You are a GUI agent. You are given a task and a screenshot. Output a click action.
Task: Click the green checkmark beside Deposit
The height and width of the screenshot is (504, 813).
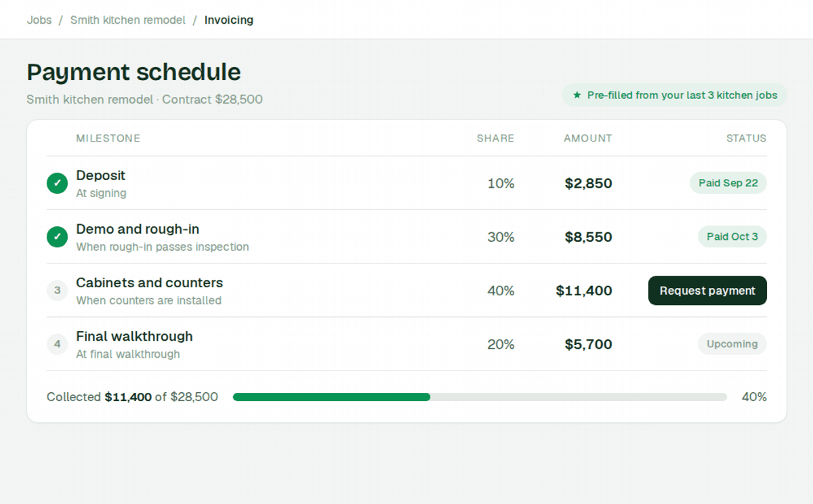[x=57, y=183]
